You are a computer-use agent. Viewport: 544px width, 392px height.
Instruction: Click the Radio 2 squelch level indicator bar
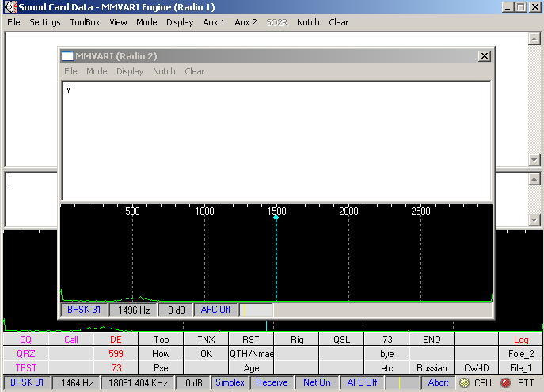(256, 310)
